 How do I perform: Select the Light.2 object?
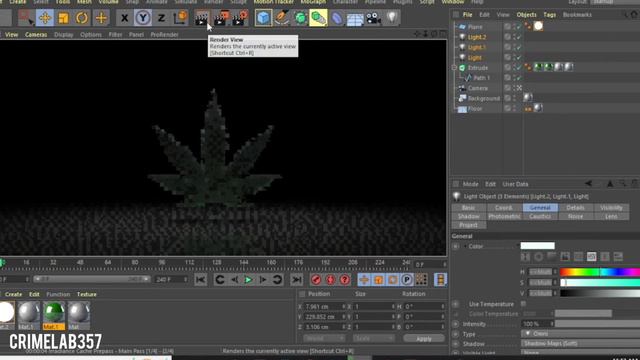tap(477, 37)
